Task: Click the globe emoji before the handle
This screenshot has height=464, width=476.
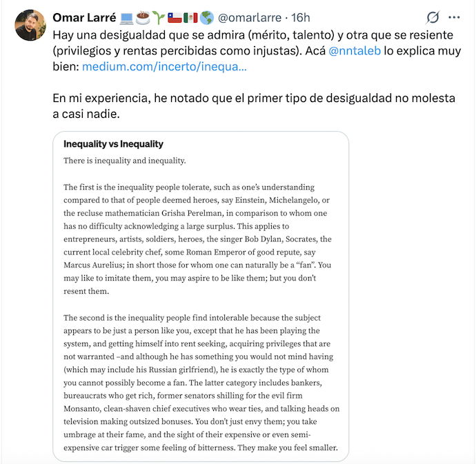Action: pyautogui.click(x=207, y=17)
